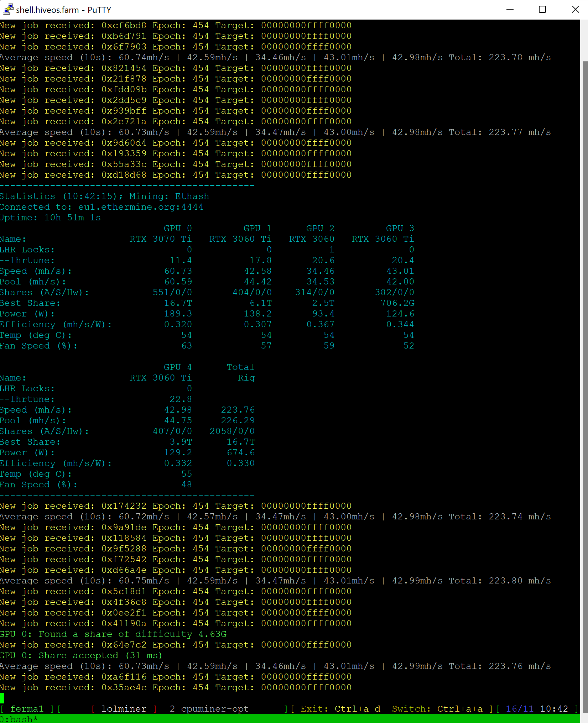
Task: Maximize the PuTTY window
Action: pyautogui.click(x=542, y=10)
